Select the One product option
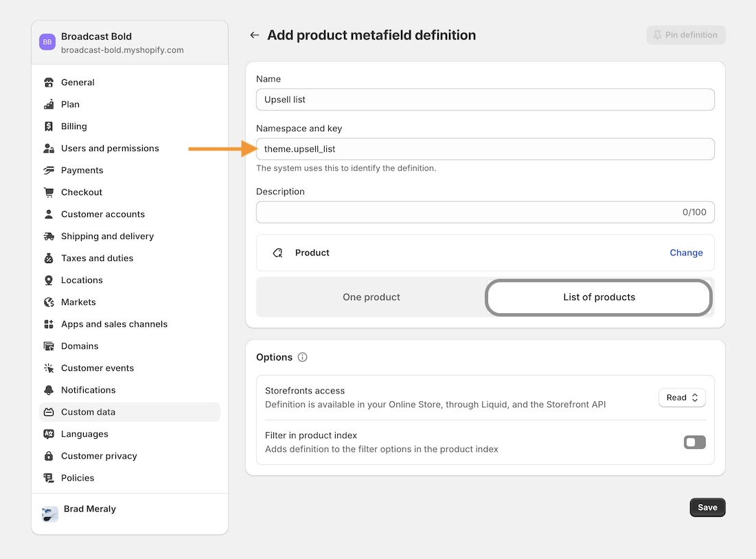 [371, 297]
